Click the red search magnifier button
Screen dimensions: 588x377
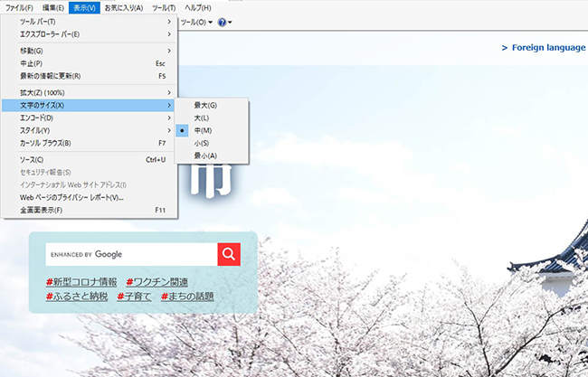pos(229,254)
